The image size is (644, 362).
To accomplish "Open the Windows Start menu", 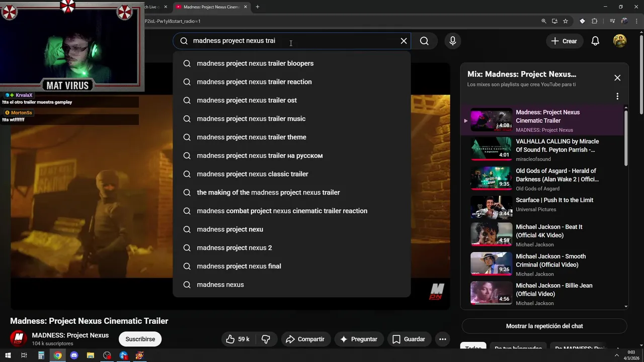I will [8, 355].
